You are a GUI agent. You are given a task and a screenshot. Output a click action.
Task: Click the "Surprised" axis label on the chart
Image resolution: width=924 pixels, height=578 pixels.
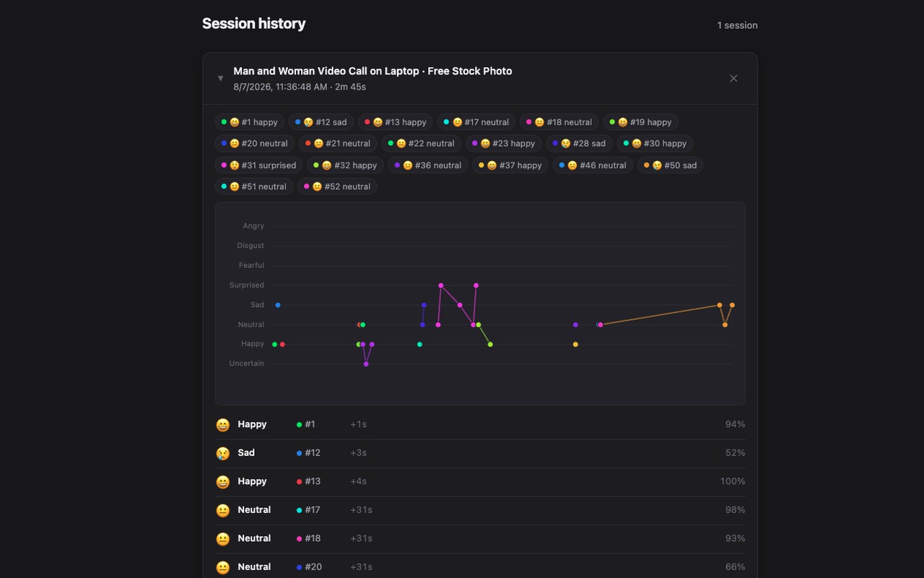[x=247, y=285]
